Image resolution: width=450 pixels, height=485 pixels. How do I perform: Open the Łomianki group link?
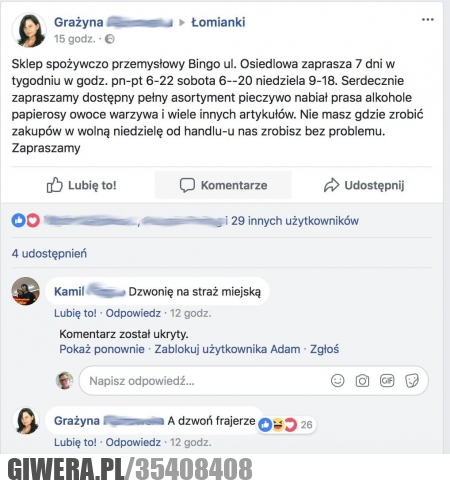[x=218, y=22]
